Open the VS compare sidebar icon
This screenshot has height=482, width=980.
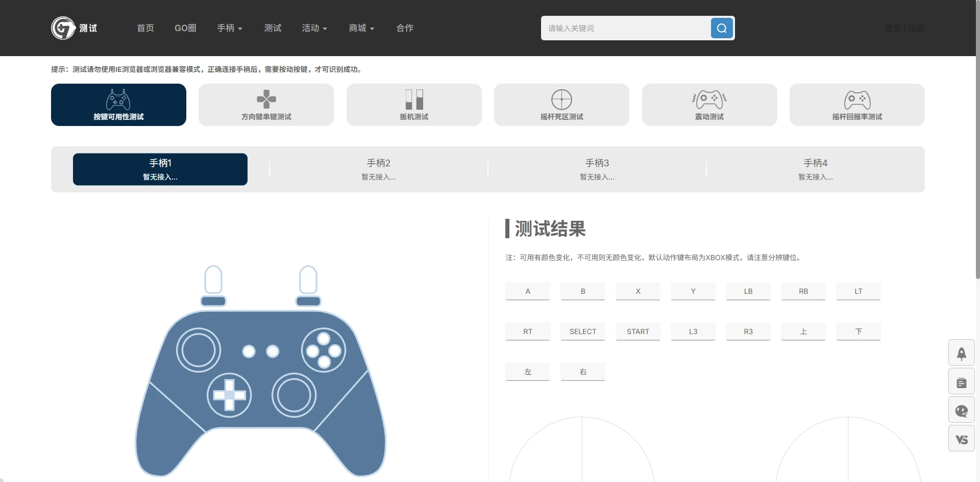click(x=961, y=439)
